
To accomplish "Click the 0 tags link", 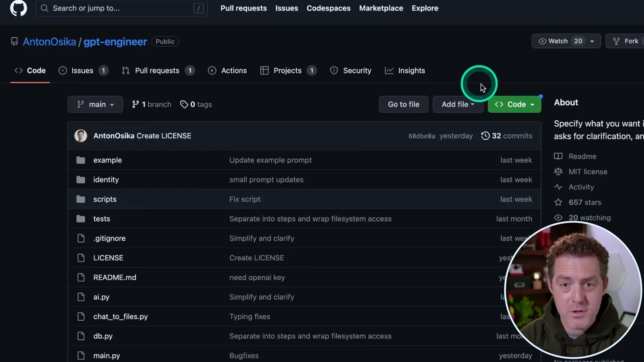I will tap(196, 104).
